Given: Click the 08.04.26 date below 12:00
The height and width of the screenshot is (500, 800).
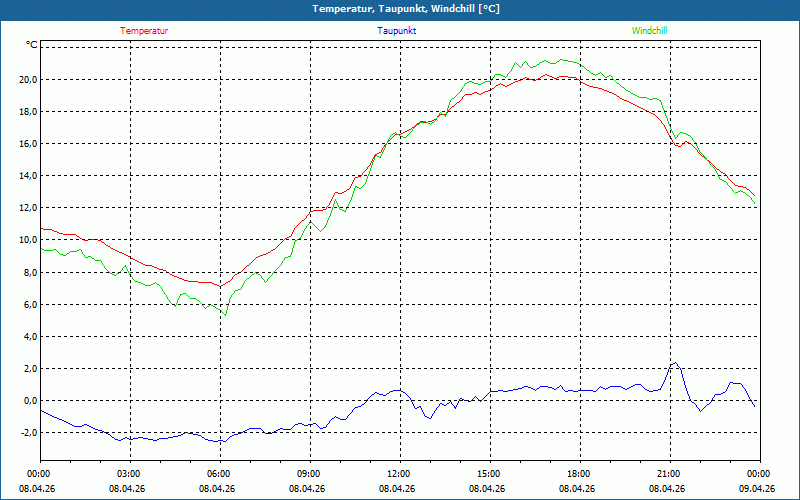Looking at the screenshot, I should pos(397,489).
